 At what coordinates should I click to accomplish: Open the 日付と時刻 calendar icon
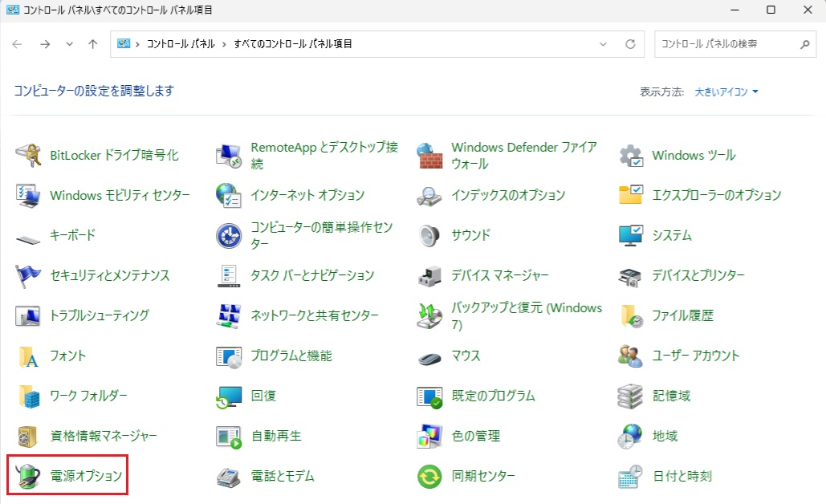(631, 476)
